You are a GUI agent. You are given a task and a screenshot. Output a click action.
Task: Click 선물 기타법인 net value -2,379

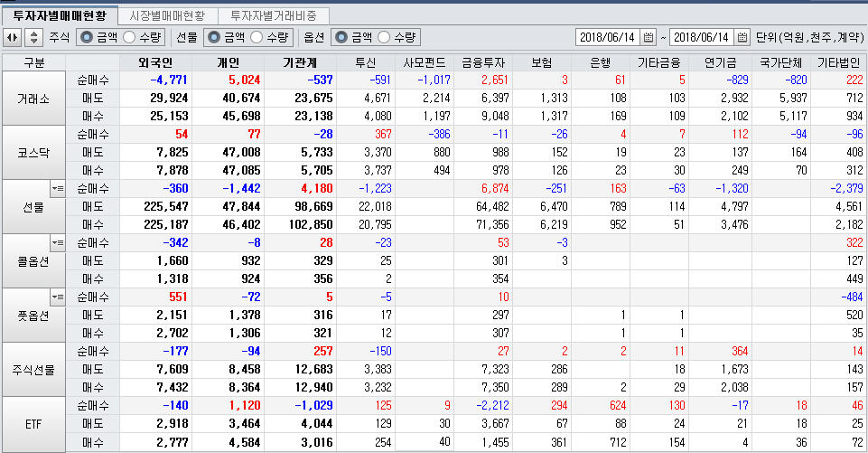847,188
